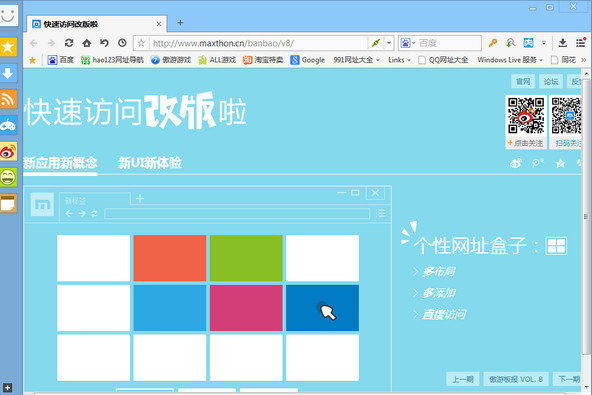This screenshot has width=592, height=395.
Task: Show more bookmarks with the double chevron
Action: click(584, 60)
